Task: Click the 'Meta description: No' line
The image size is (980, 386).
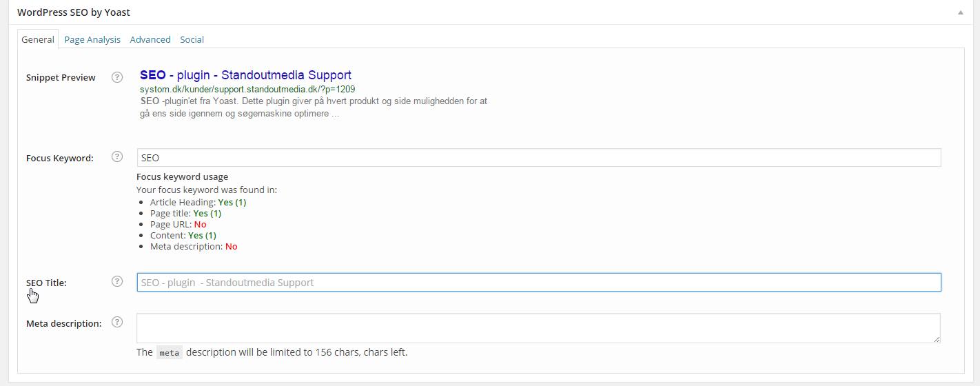Action: pos(194,246)
